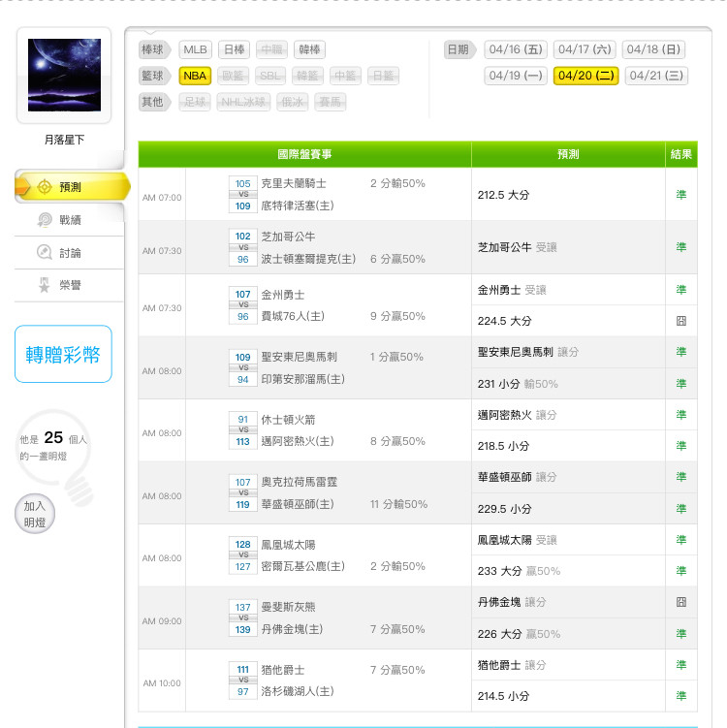The width and height of the screenshot is (727, 728).
Task: Click the prediction 212.5 大分
Action: [503, 195]
